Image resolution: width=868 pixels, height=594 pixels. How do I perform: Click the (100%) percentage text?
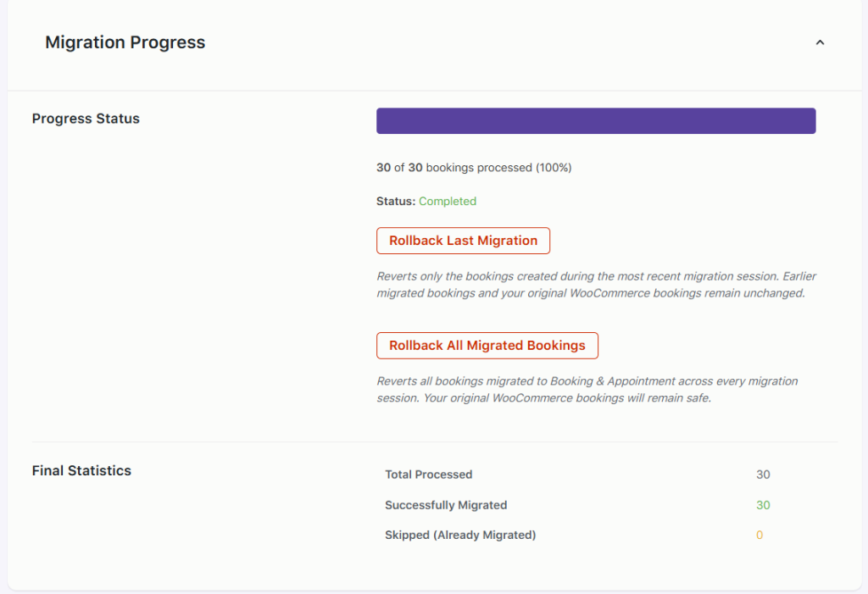pos(554,168)
